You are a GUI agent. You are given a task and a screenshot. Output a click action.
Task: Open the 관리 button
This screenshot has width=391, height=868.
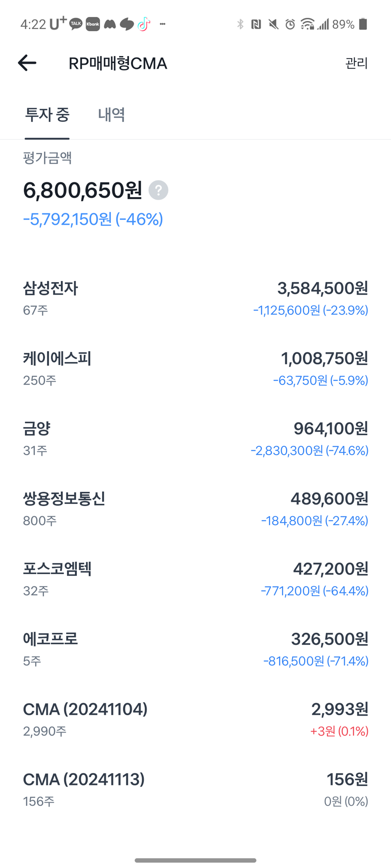pyautogui.click(x=356, y=63)
